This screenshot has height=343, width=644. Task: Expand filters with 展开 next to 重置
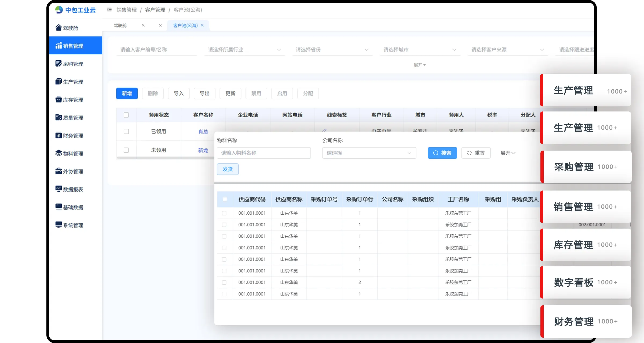coord(508,153)
